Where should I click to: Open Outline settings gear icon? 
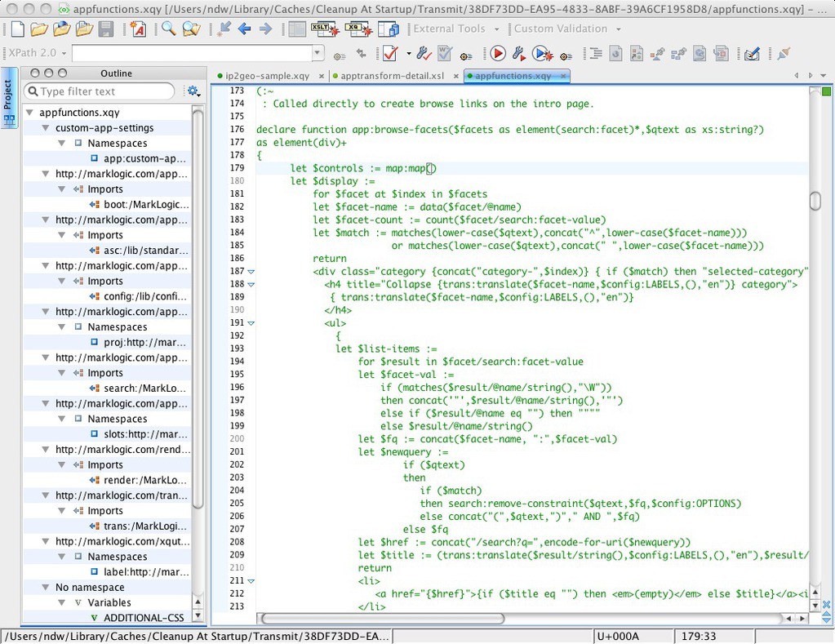[x=193, y=91]
